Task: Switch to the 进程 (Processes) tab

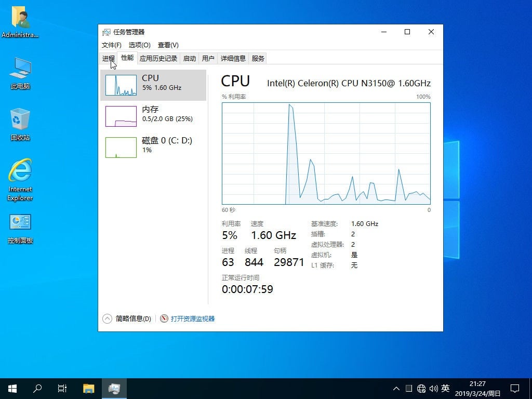Action: pos(108,58)
